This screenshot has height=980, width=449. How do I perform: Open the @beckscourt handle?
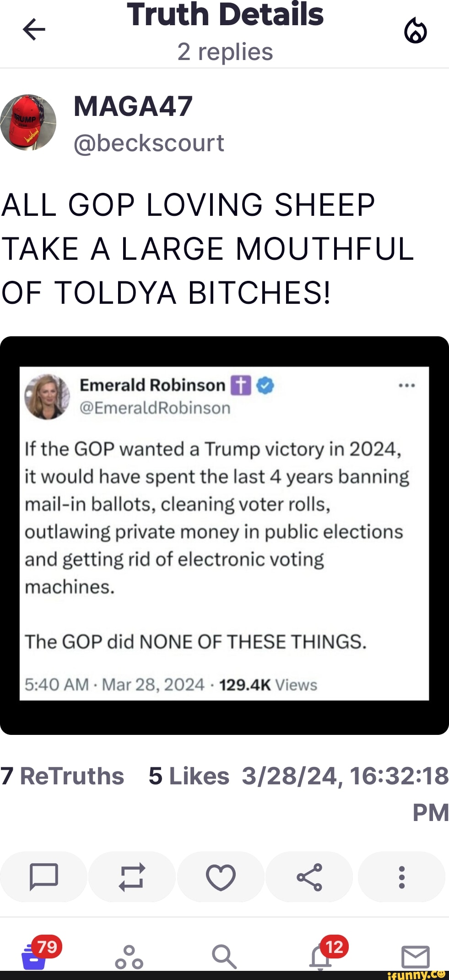149,143
